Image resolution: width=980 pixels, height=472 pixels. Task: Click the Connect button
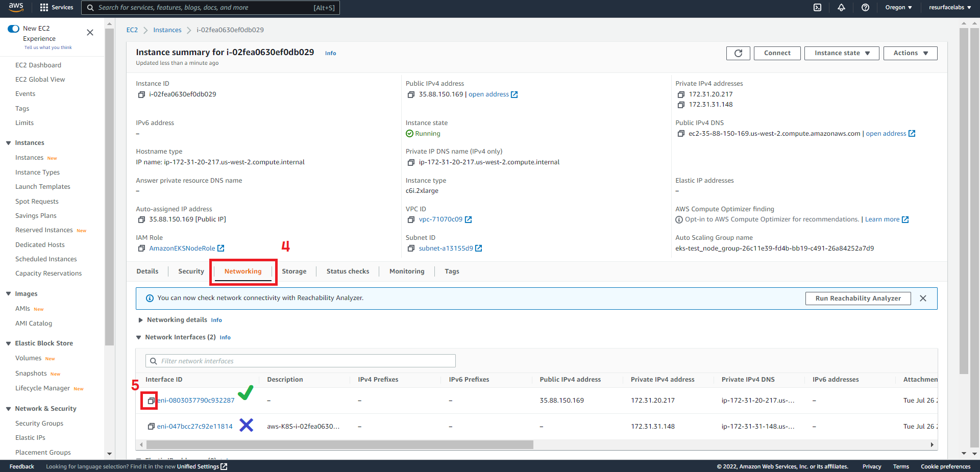click(x=777, y=53)
